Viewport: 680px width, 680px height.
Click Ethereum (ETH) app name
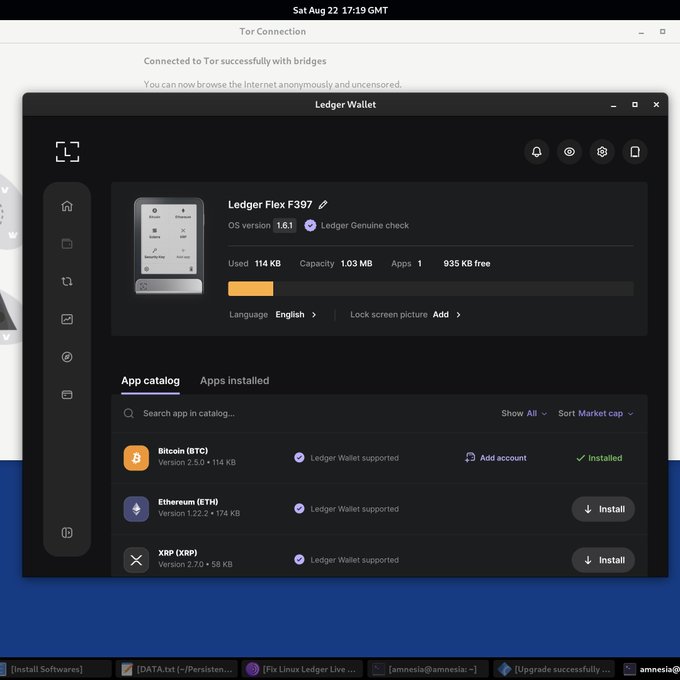point(188,502)
